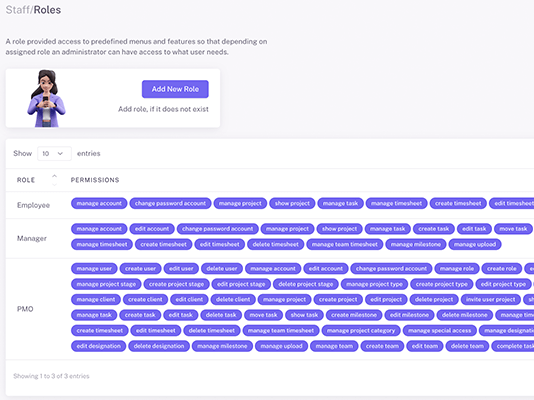Click the PMO manage special access badge
The image size is (534, 400).
click(439, 331)
